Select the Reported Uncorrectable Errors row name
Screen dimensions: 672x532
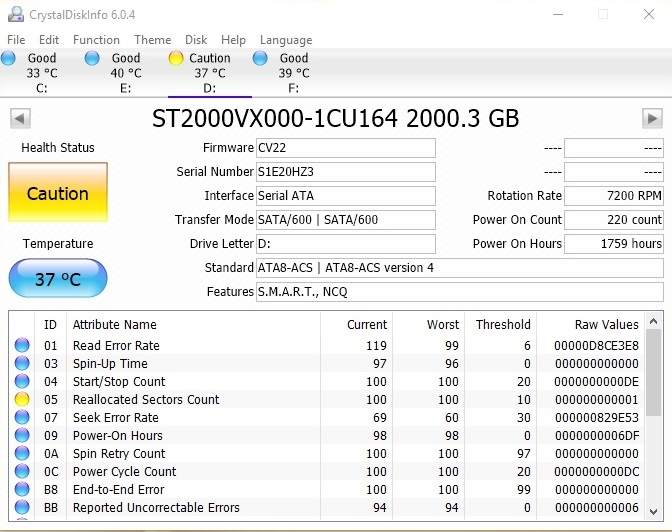pyautogui.click(x=156, y=508)
